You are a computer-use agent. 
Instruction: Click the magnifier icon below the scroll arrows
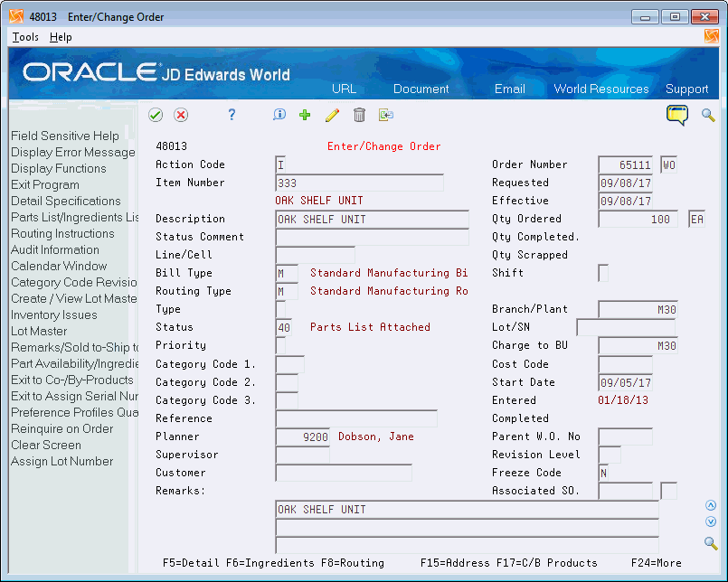point(710,542)
